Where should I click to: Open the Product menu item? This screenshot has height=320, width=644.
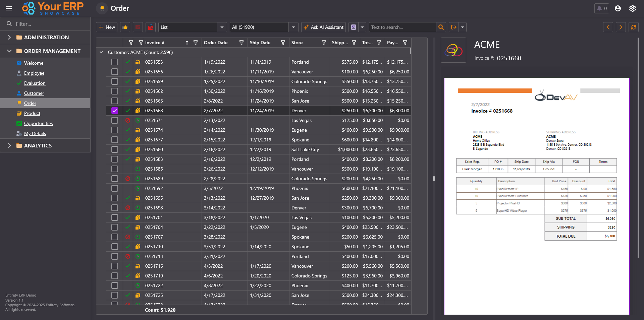pyautogui.click(x=32, y=113)
